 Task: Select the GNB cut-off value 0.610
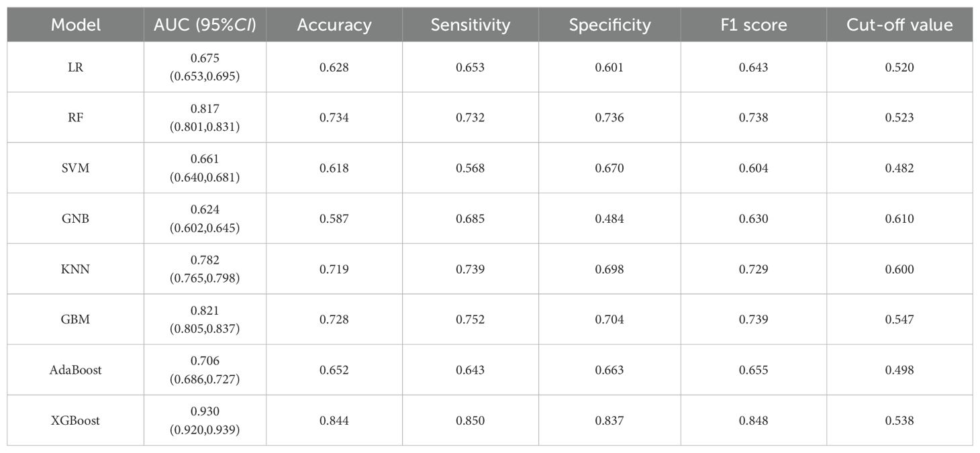coord(899,219)
